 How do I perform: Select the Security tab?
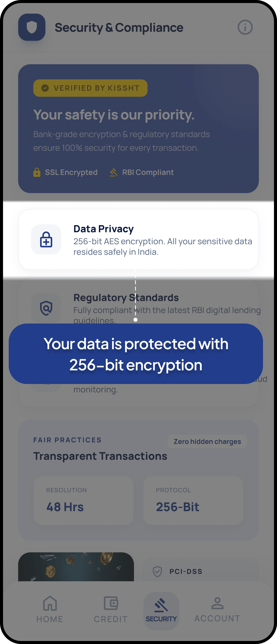coord(161,610)
